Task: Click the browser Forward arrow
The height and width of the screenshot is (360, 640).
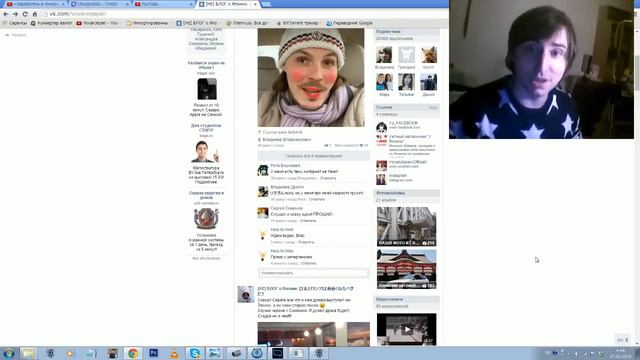Action: click(15, 14)
